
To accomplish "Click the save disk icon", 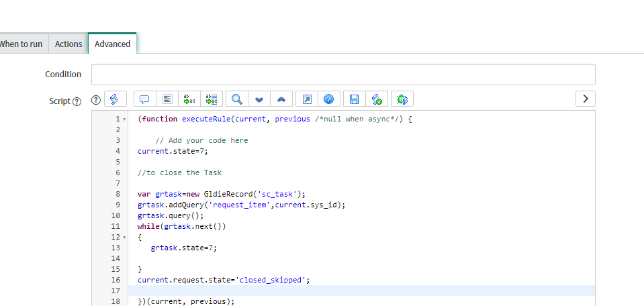I will coord(354,99).
